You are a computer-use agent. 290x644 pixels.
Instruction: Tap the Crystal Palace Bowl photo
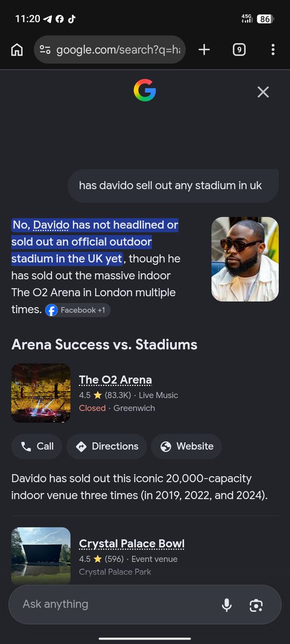coord(41,556)
